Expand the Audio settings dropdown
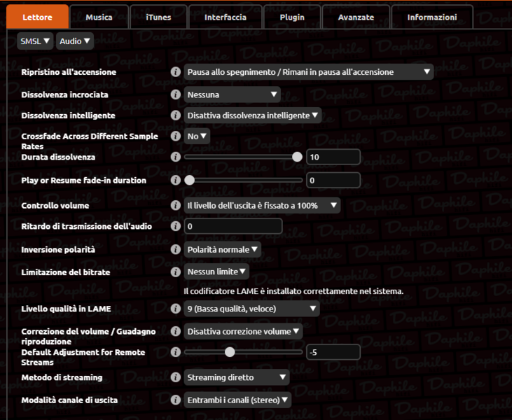Screen dimensions: 512x420 tap(74, 41)
